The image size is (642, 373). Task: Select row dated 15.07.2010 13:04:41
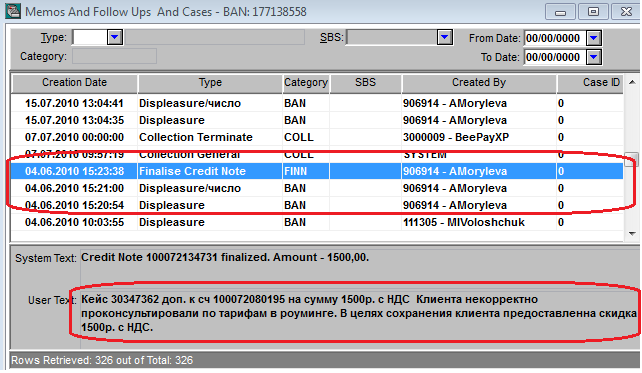(317, 103)
